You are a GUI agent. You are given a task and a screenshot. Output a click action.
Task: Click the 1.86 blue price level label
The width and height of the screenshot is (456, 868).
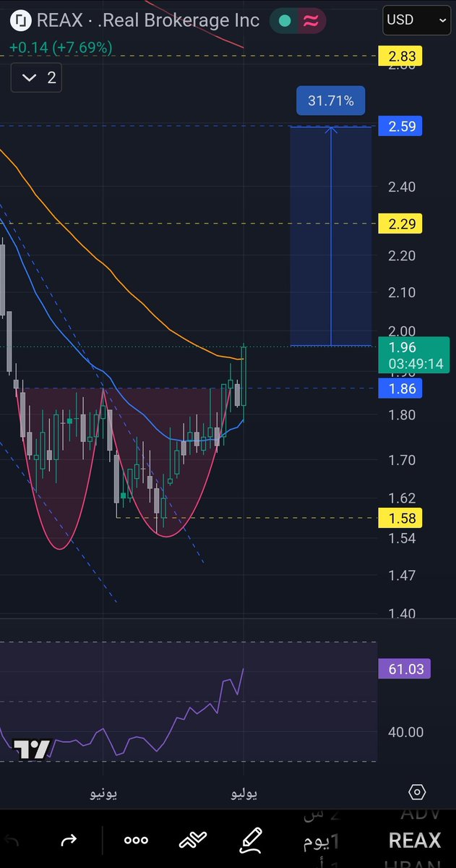click(400, 389)
